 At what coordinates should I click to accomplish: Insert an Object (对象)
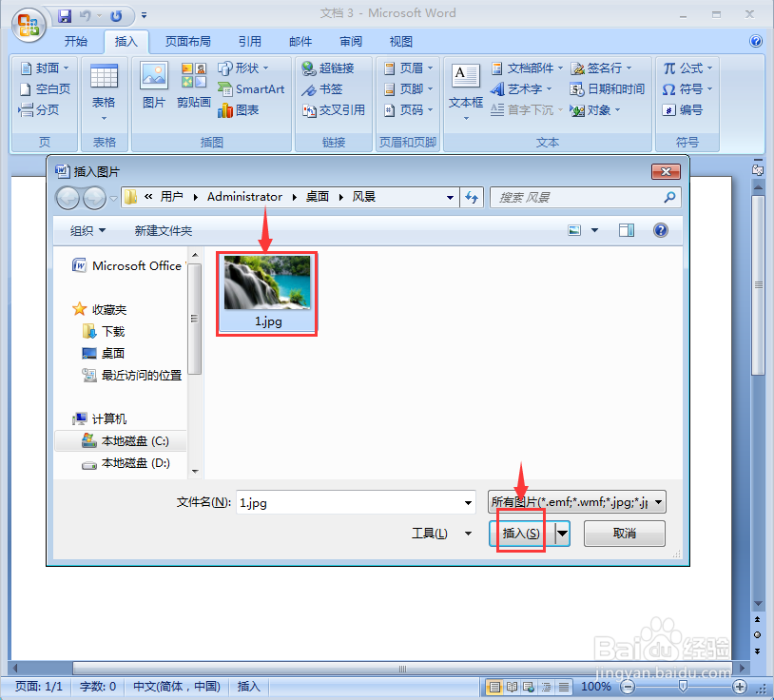595,109
